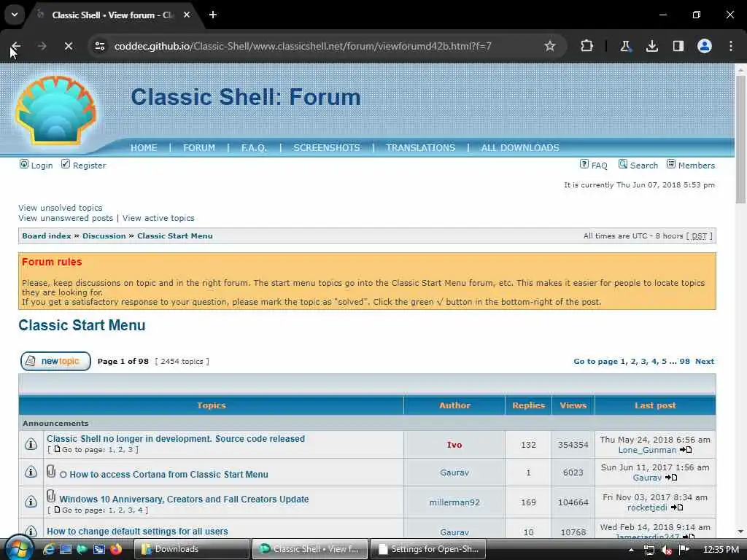
Task: View latest post icon next to Lone_Gunman
Action: click(686, 449)
